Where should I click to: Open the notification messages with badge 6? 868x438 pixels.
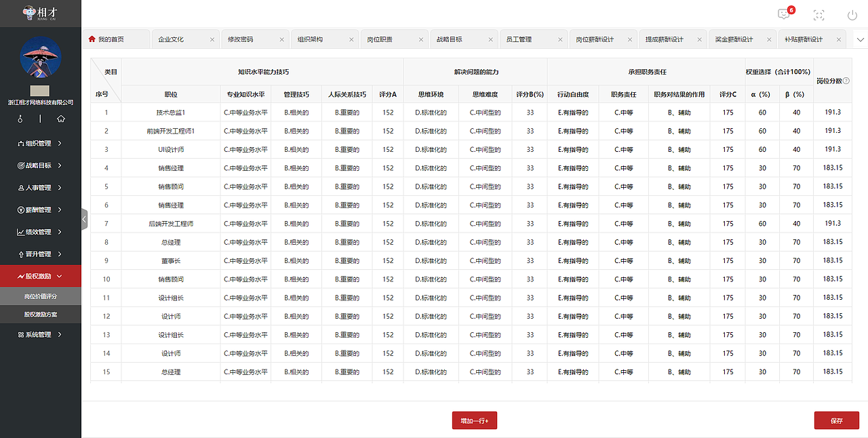pyautogui.click(x=783, y=14)
